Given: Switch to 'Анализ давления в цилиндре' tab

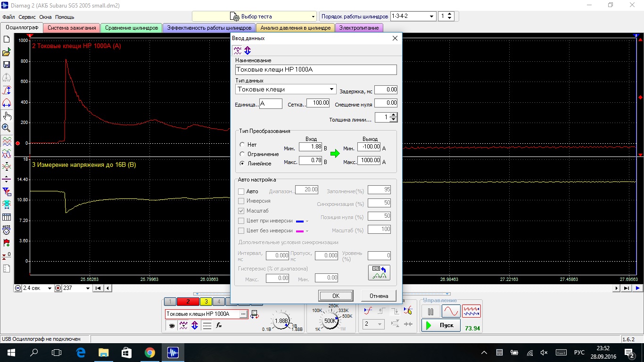Looking at the screenshot, I should (x=295, y=28).
